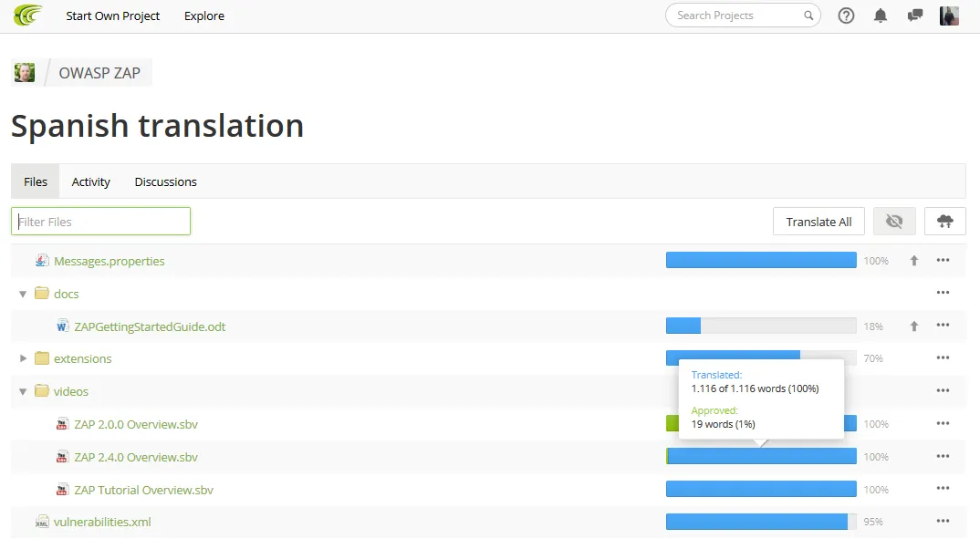Open vulnerabilities.xml file
The width and height of the screenshot is (980, 549).
pos(102,522)
